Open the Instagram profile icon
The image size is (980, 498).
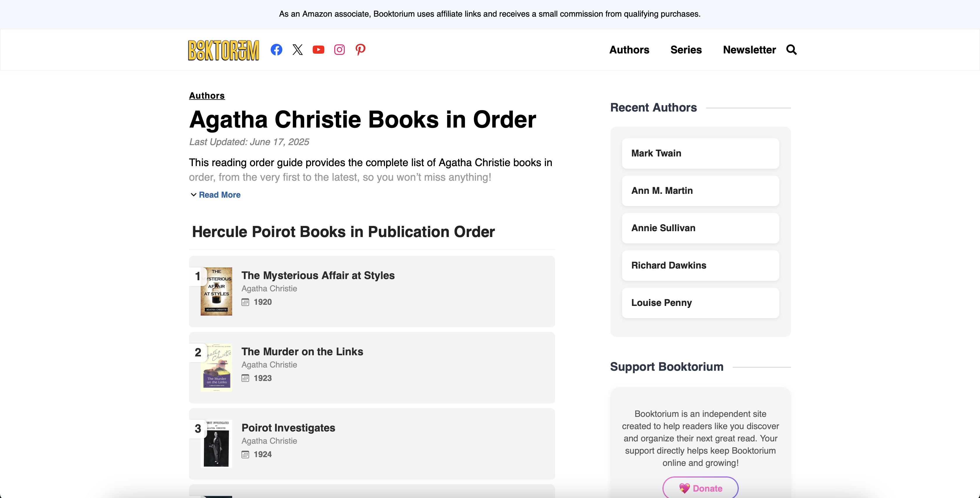pyautogui.click(x=339, y=50)
